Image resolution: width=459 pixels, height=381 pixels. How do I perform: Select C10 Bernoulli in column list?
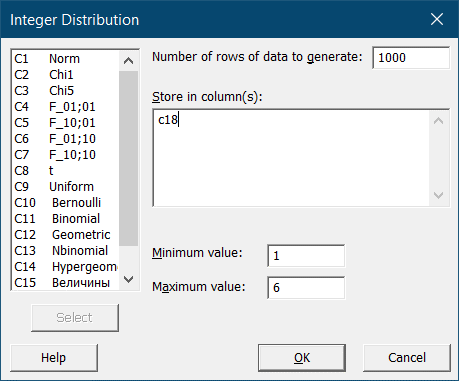click(x=66, y=203)
